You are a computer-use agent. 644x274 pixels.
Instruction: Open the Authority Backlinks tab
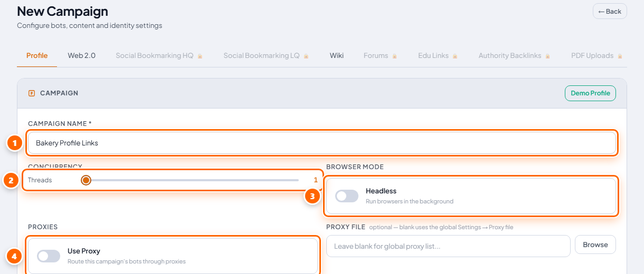tap(510, 55)
